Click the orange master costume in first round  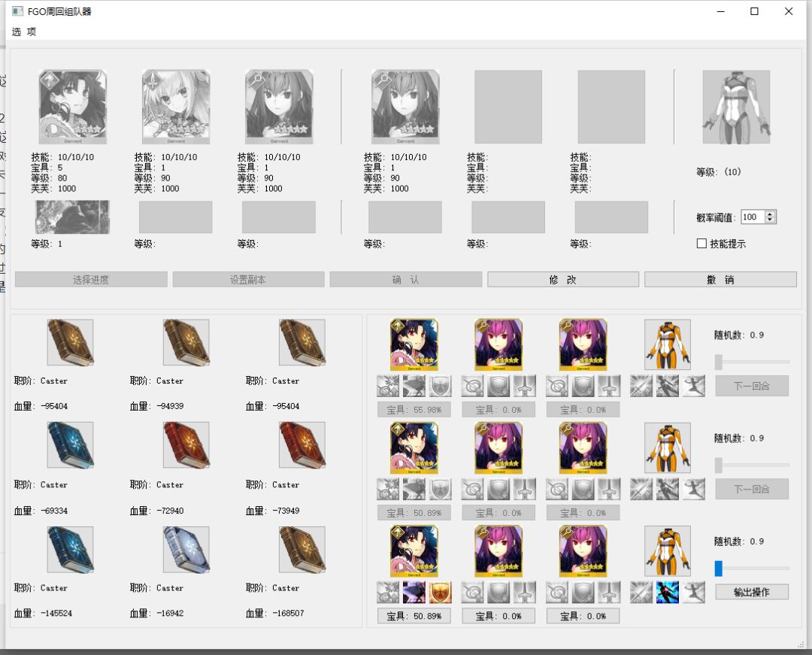click(668, 344)
